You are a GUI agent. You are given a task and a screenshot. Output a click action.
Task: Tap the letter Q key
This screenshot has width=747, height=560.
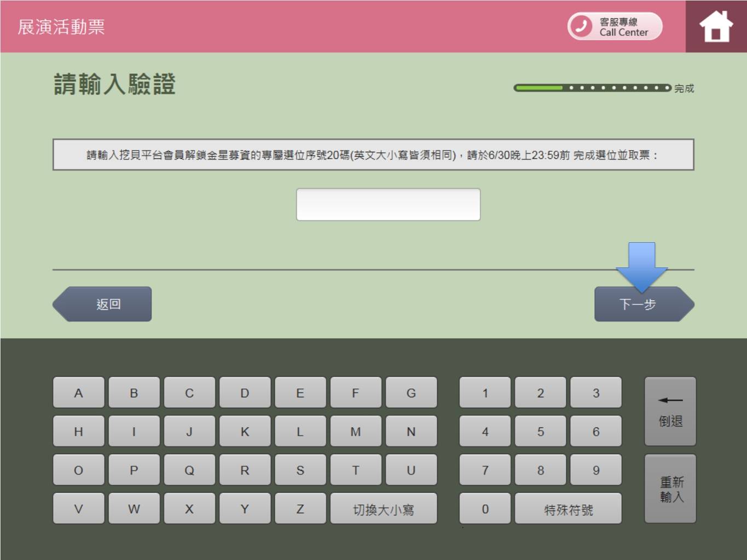pyautogui.click(x=189, y=470)
